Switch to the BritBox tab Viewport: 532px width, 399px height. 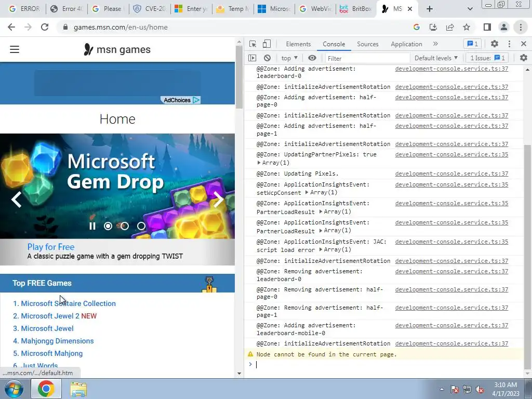355,9
